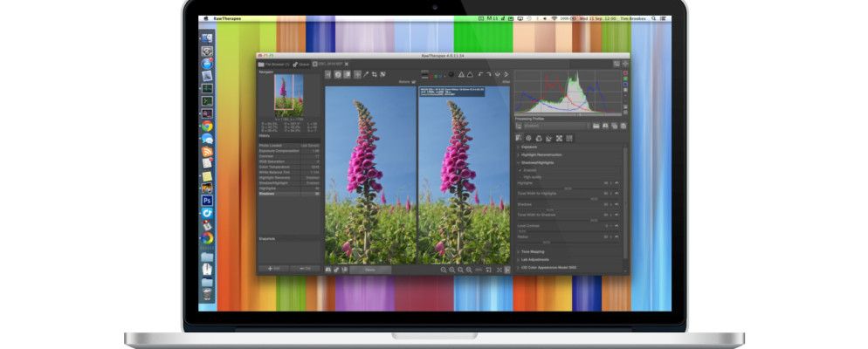Screen dimensions: 868x349
Task: Toggle the image info overlay icon
Action: (338, 74)
